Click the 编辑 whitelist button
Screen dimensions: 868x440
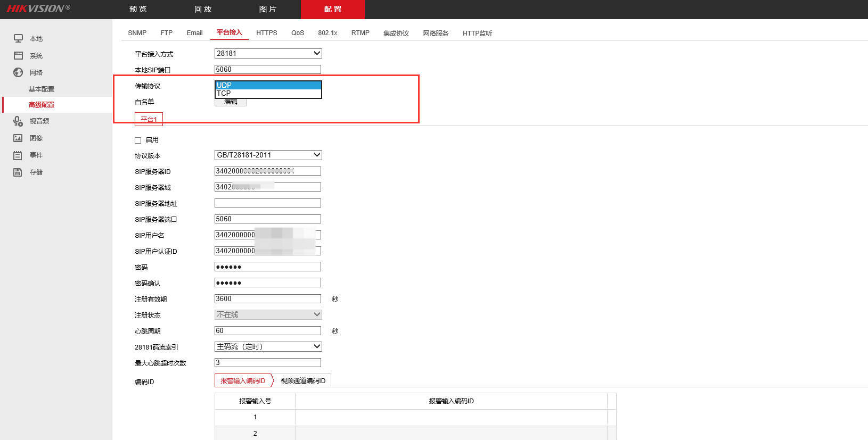(231, 102)
